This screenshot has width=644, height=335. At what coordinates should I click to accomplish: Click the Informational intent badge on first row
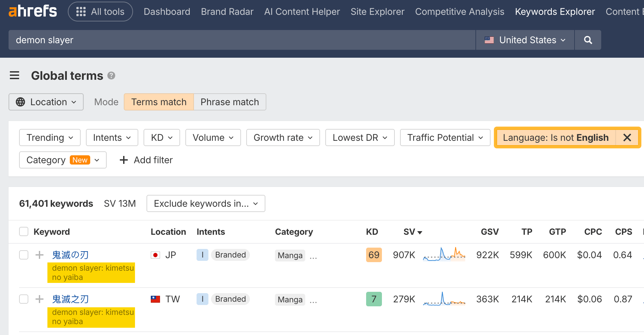click(x=202, y=255)
